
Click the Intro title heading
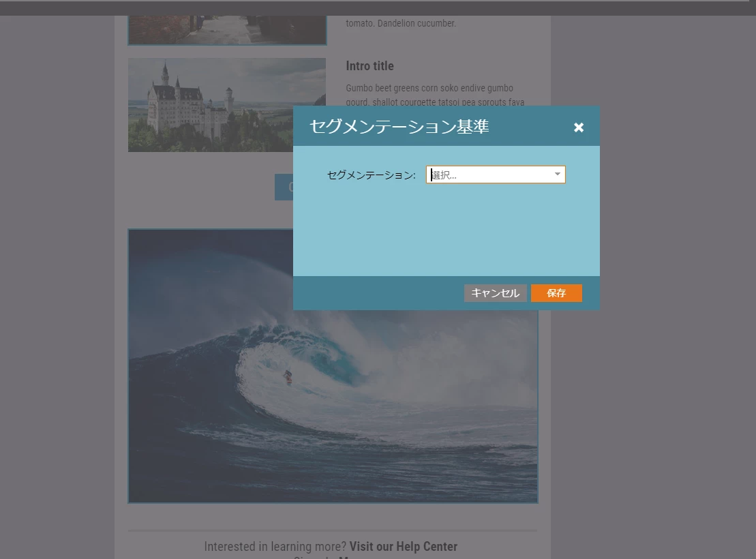369,66
